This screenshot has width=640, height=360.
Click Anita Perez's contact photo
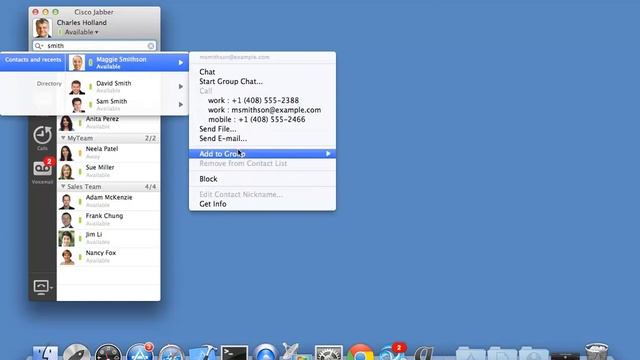click(x=66, y=123)
